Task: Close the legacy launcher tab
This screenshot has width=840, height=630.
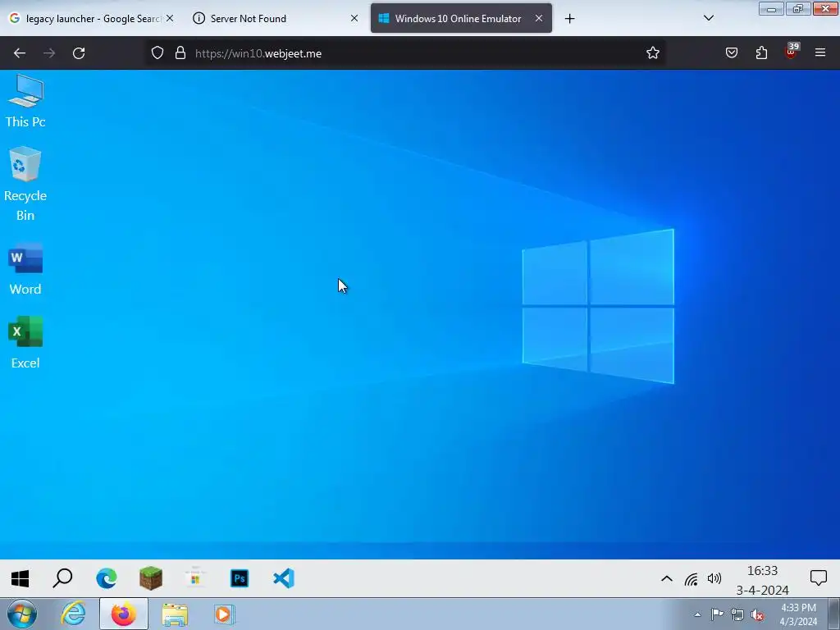Action: (x=170, y=19)
